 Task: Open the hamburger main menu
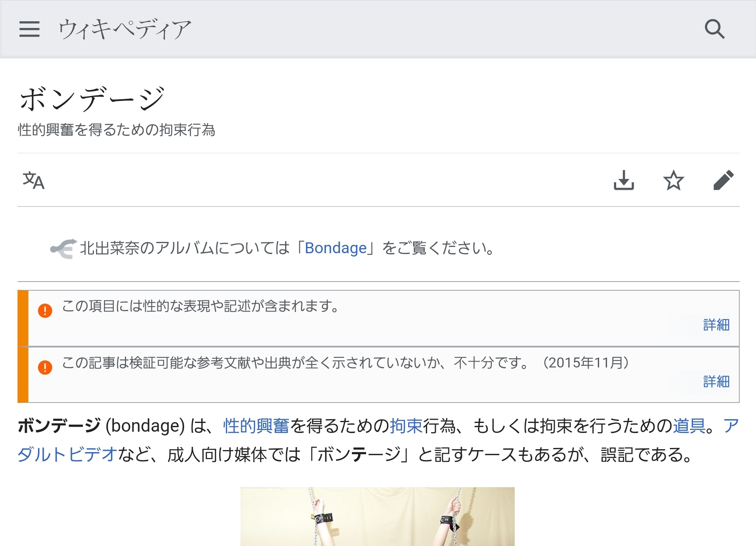click(x=29, y=29)
